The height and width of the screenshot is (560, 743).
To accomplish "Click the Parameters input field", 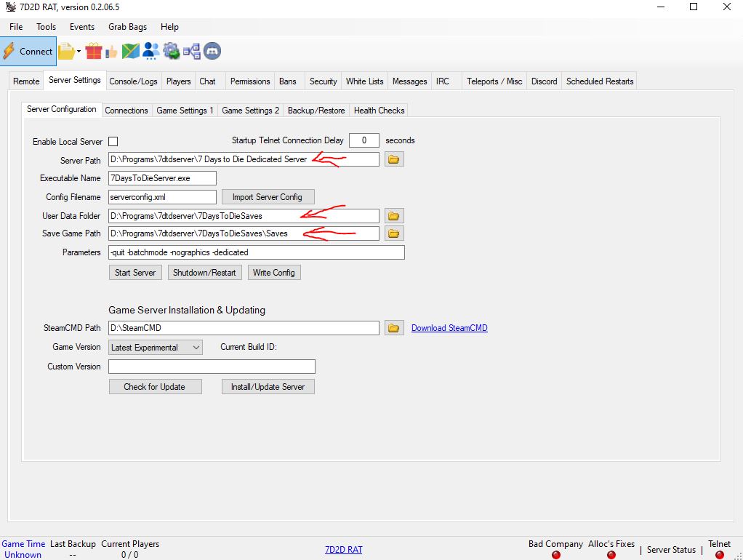I will point(257,252).
